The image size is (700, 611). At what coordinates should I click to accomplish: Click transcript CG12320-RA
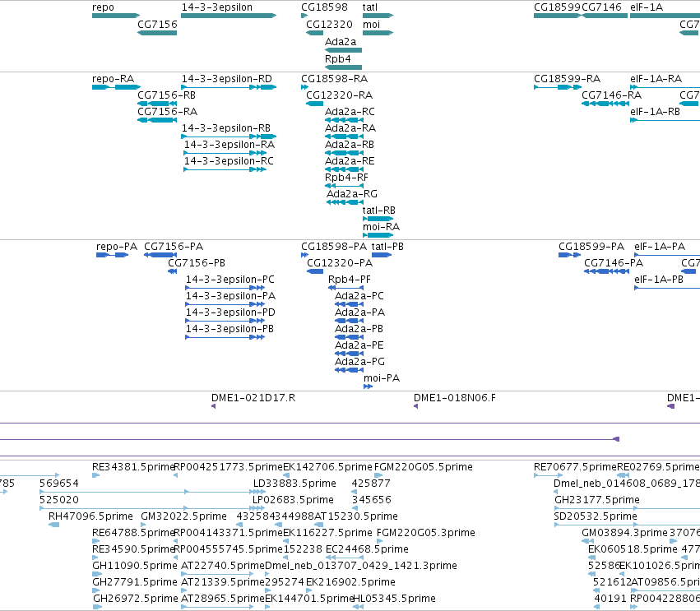click(339, 95)
